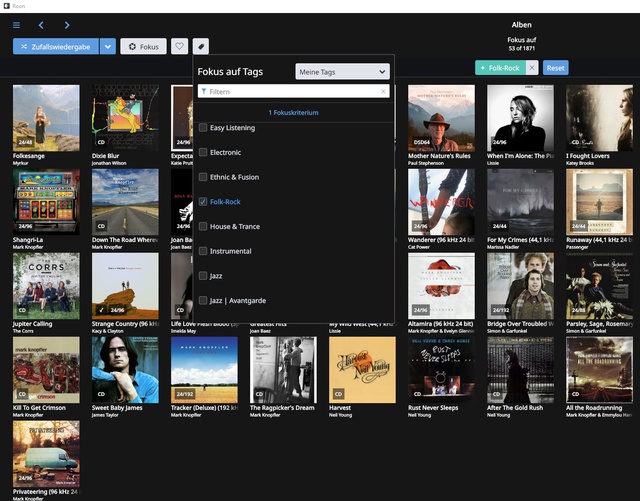Start Zufallswiedergabe shuffle playback
640x501 pixels.
[x=56, y=47]
